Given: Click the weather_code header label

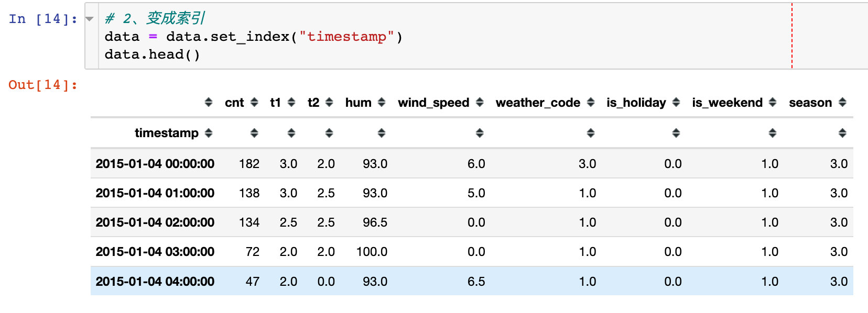Looking at the screenshot, I should click(x=538, y=103).
